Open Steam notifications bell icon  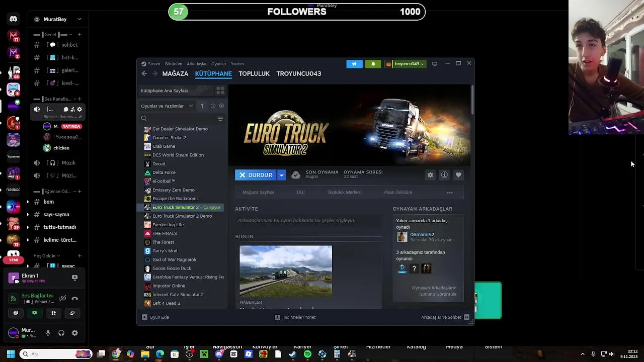coord(373,64)
